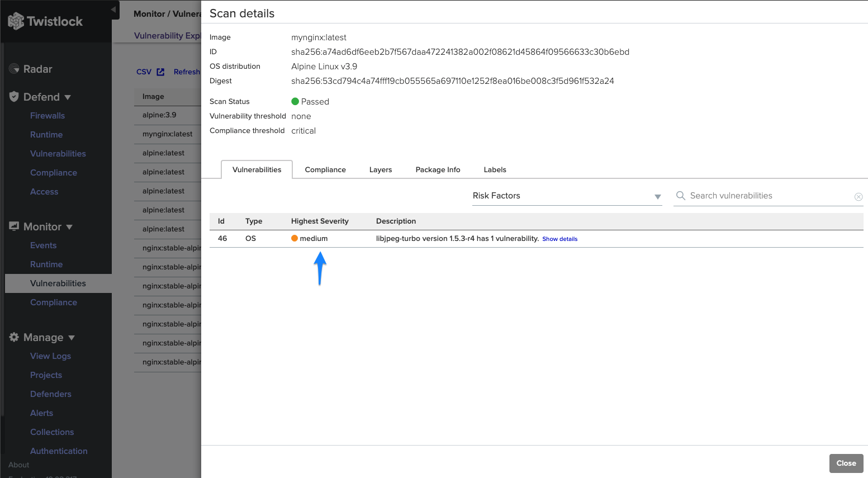Open the Radar view via its icon
The height and width of the screenshot is (478, 868).
click(13, 69)
